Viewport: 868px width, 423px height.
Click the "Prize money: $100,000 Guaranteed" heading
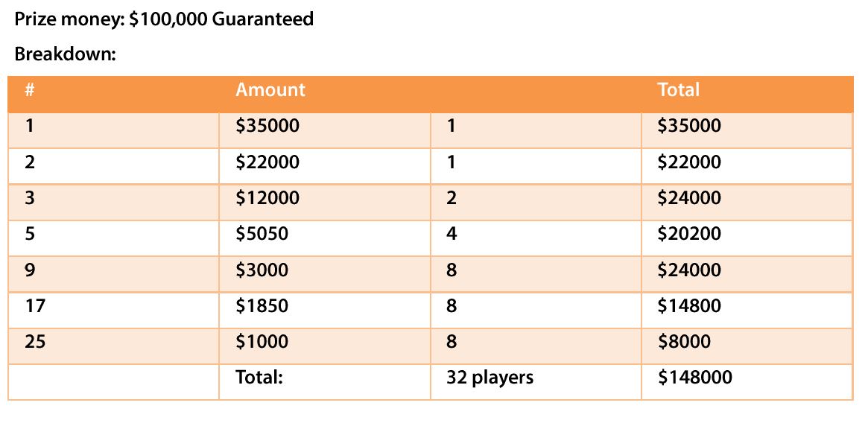164,19
